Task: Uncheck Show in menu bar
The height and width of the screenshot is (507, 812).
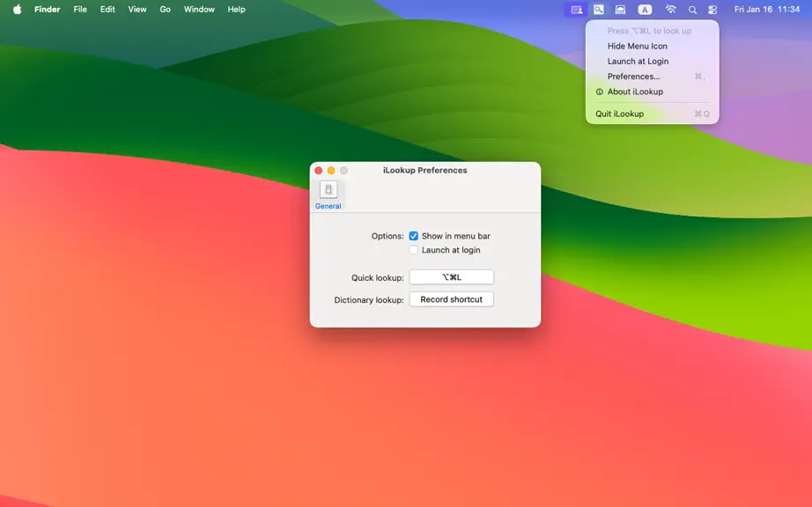Action: [x=413, y=236]
